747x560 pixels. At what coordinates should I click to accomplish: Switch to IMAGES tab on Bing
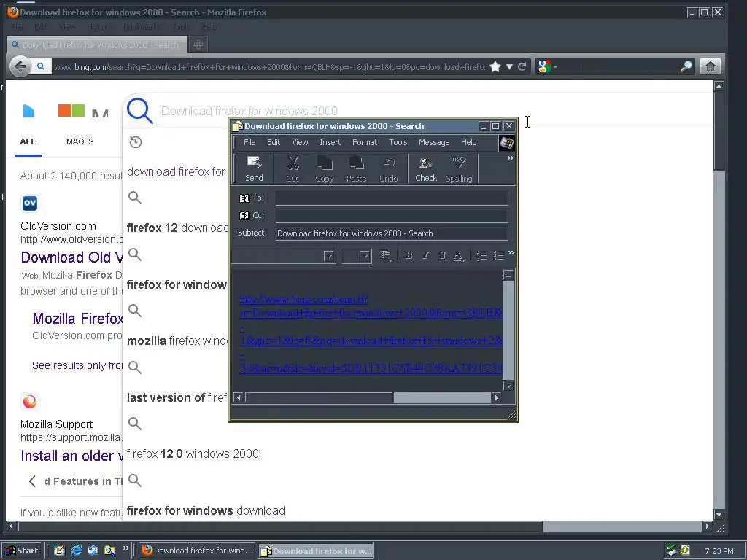79,142
